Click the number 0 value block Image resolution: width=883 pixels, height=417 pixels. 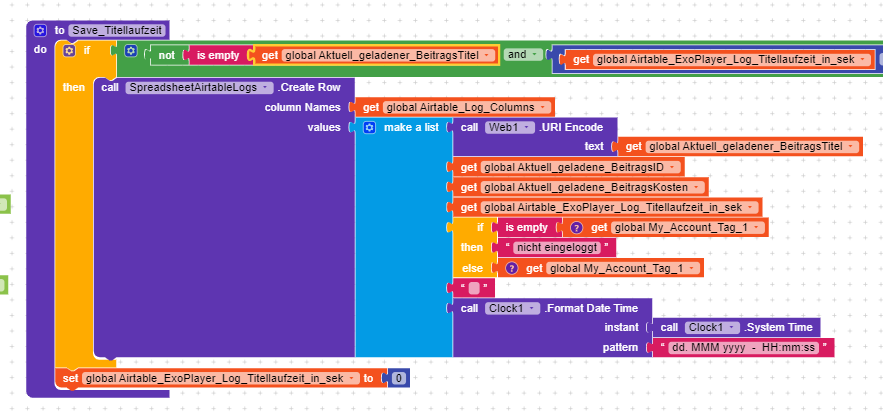pos(398,378)
